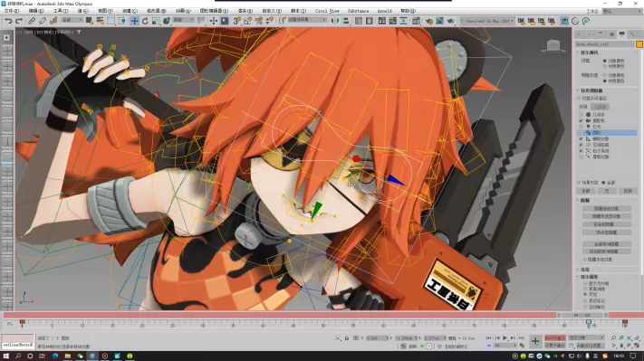Click the 反转 category button
644x361 pixels.
coord(628,191)
